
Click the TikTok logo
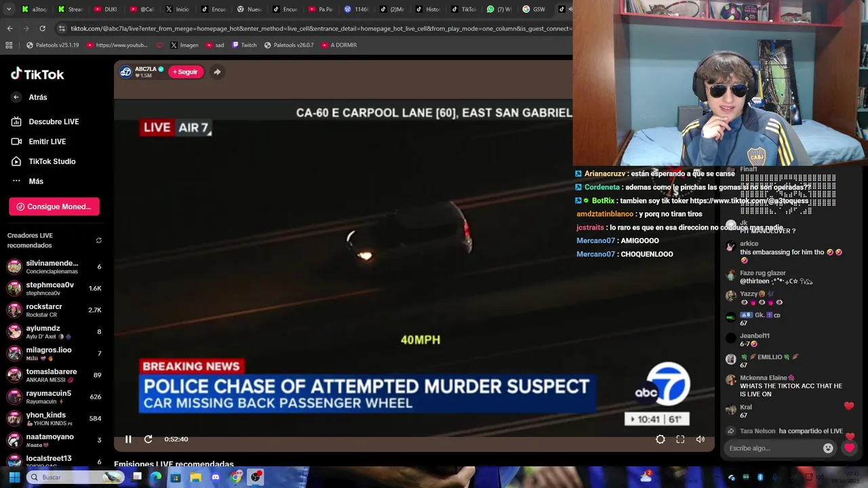(37, 74)
